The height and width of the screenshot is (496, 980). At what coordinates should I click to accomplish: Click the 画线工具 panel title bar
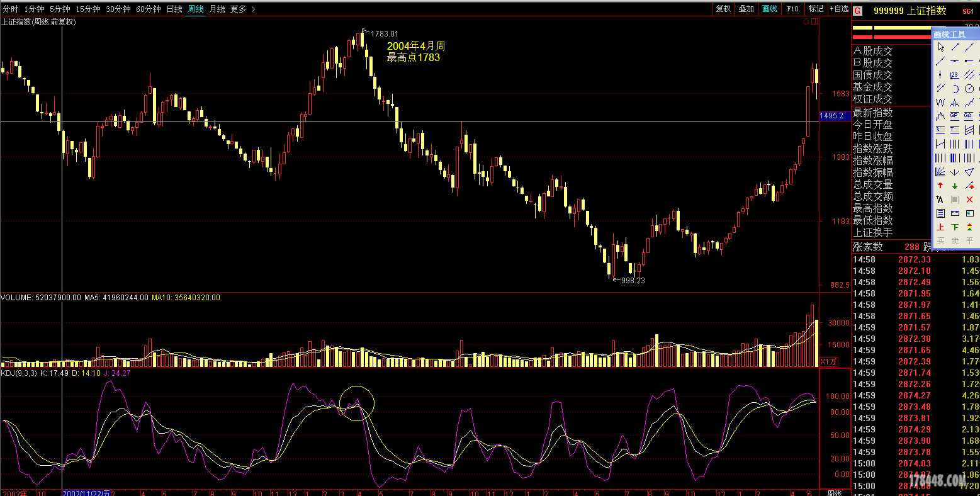coord(955,34)
